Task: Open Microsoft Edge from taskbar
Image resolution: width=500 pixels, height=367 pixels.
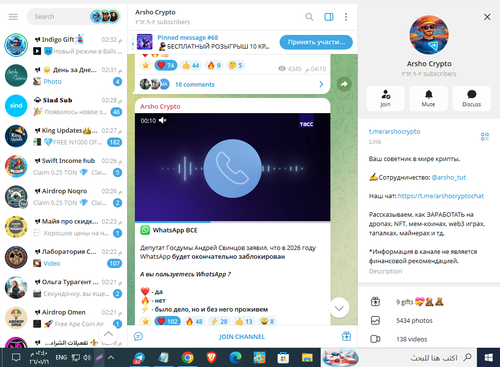Action: tap(235, 358)
